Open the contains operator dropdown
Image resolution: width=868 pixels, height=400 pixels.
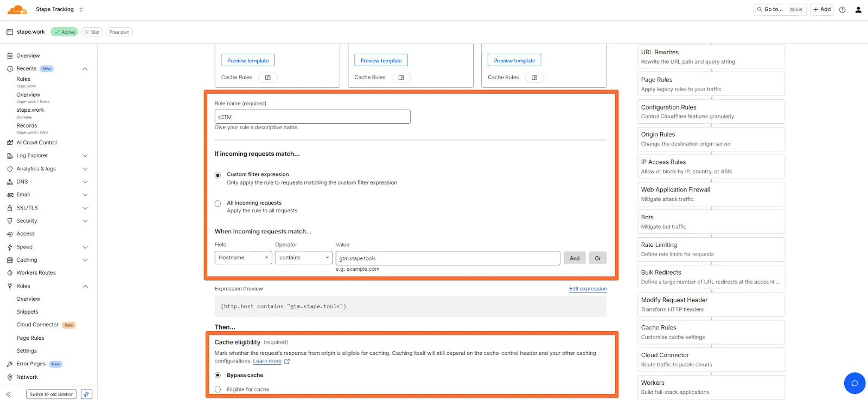[x=303, y=258]
